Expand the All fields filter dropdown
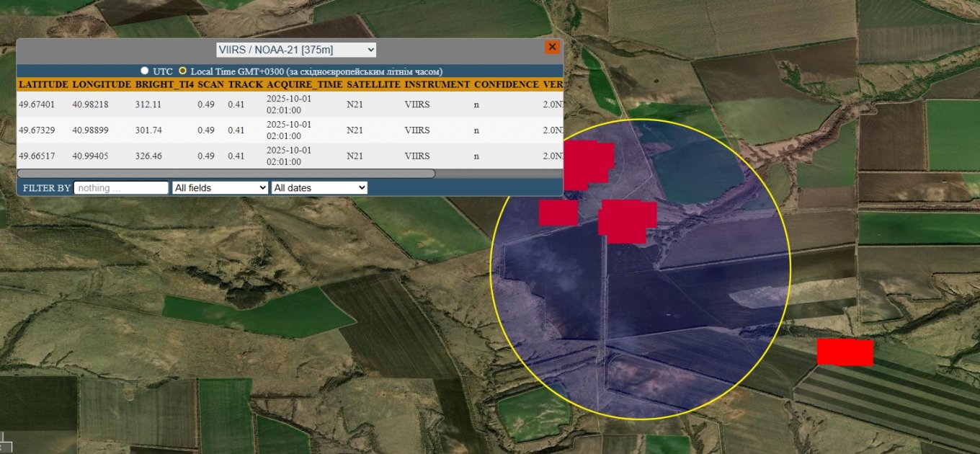 [220, 187]
